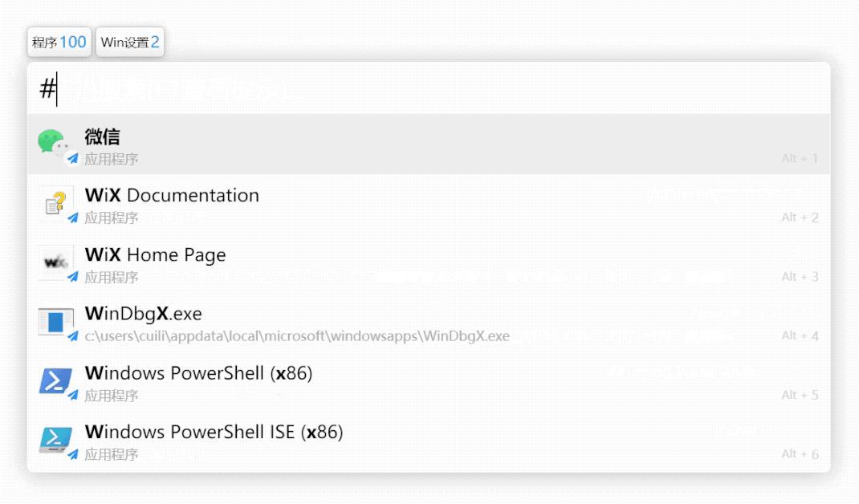Select the Win设置 2 filter tab
The height and width of the screenshot is (504, 859).
(x=130, y=43)
